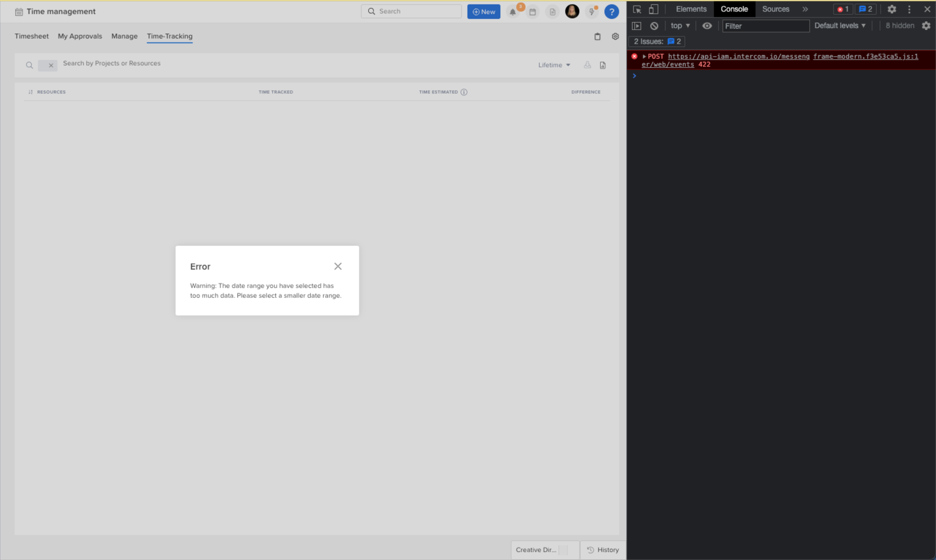The width and height of the screenshot is (936, 560).
Task: Show more DevTools tabs chevron
Action: [805, 9]
